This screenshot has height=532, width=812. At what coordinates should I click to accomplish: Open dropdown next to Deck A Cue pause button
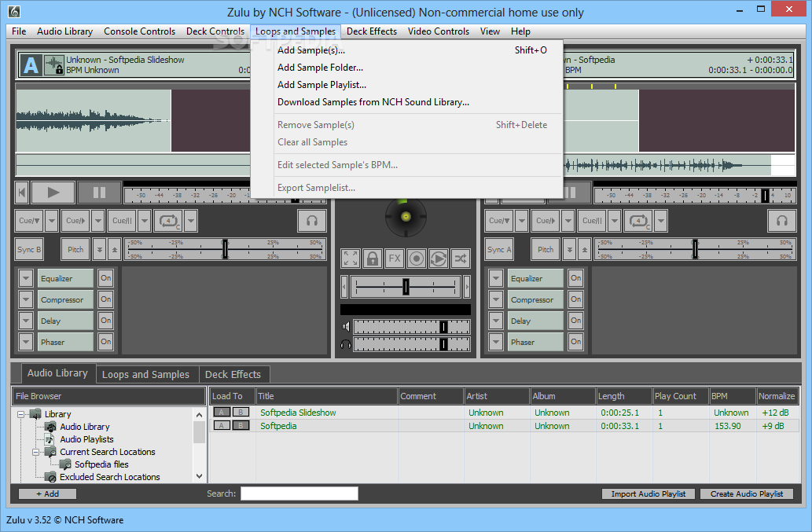(x=145, y=221)
